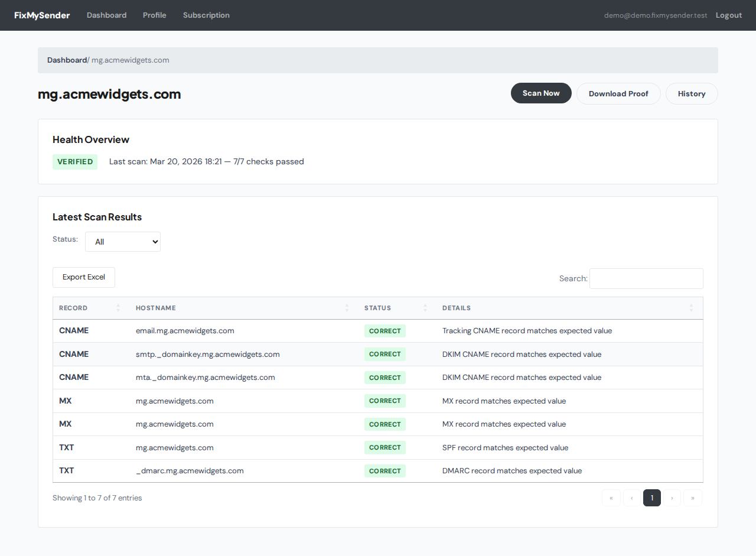Open the Subscription page

[206, 15]
